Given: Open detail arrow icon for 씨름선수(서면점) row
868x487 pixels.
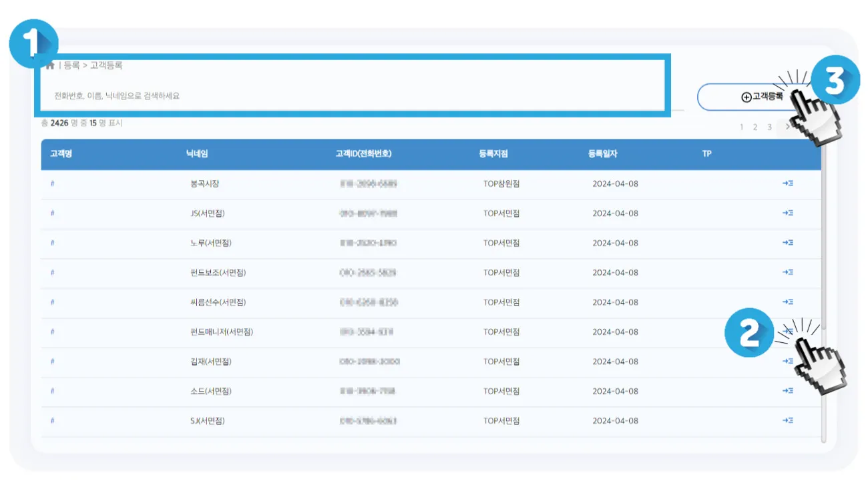Looking at the screenshot, I should pyautogui.click(x=788, y=302).
